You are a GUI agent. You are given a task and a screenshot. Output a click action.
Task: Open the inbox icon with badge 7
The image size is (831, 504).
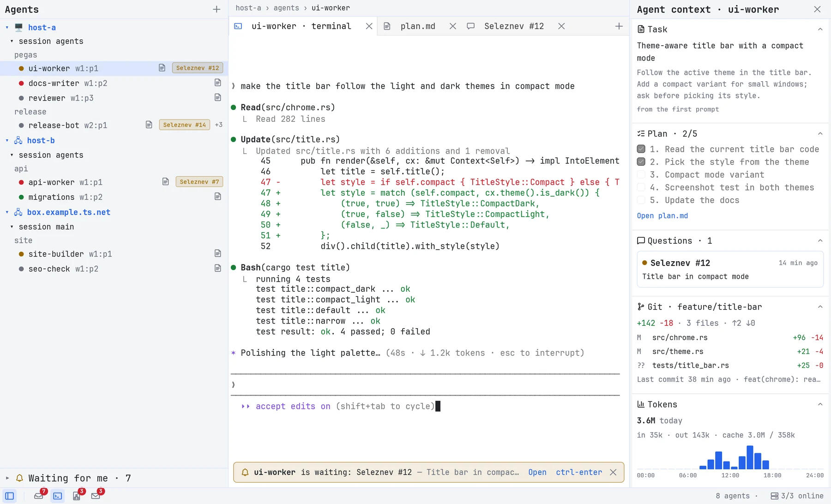coord(39,496)
